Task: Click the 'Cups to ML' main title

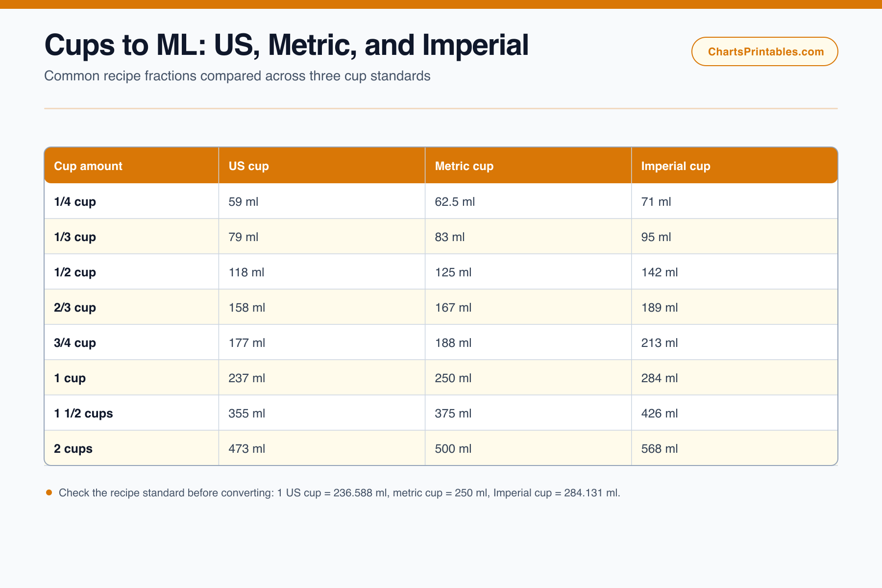Action: coord(287,45)
